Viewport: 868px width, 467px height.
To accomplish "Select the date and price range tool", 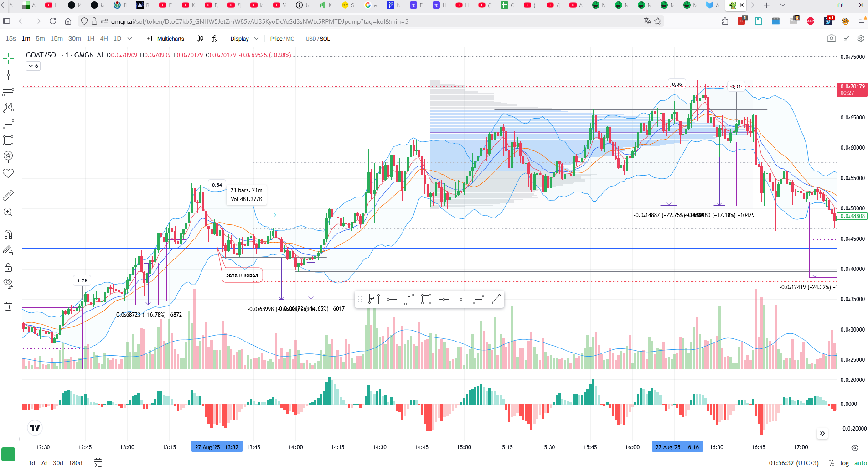I will click(x=8, y=124).
